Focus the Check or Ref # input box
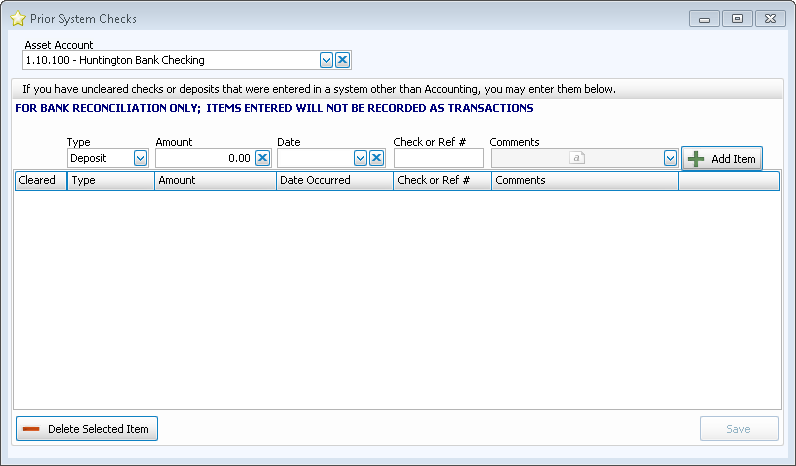This screenshot has width=796, height=466. (439, 158)
